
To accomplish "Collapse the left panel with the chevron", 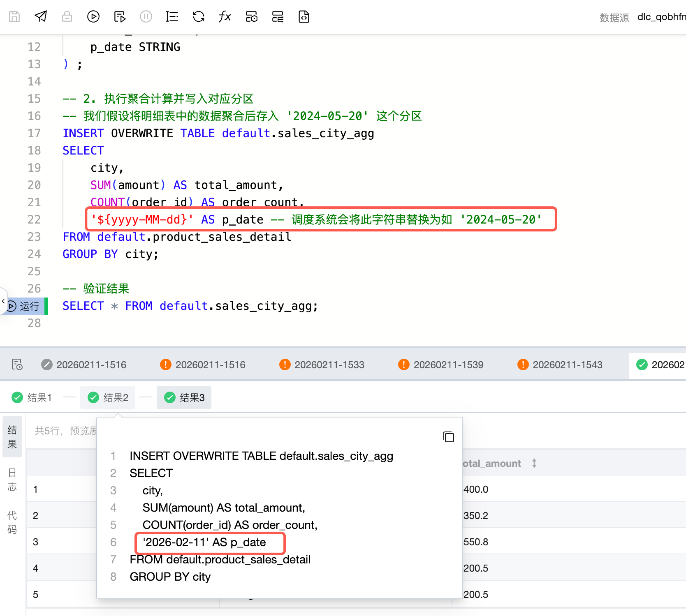I will click(3, 301).
